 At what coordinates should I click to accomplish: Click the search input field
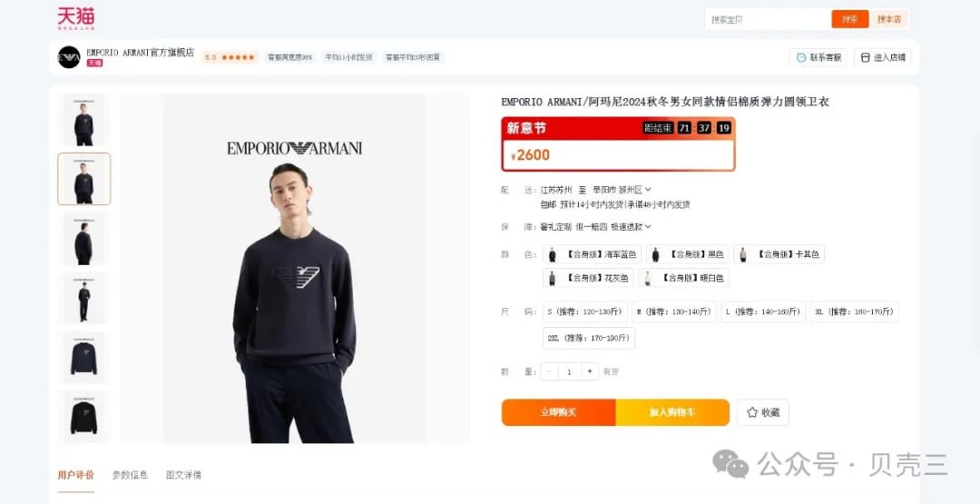(769, 19)
